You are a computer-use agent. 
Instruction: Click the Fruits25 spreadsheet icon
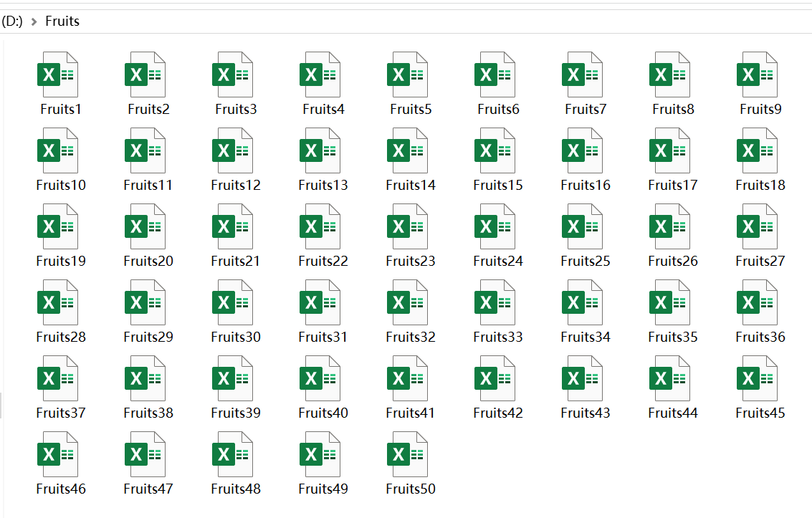pyautogui.click(x=583, y=226)
